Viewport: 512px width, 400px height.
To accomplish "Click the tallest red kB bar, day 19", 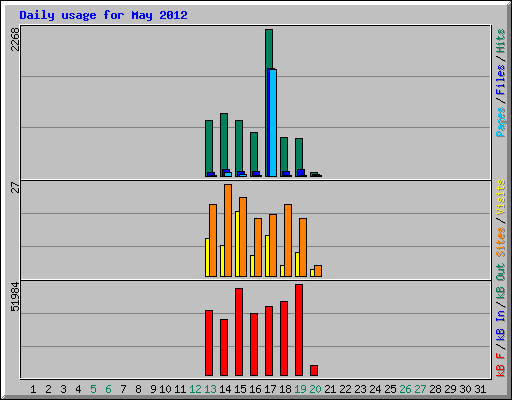I will click(x=299, y=330).
